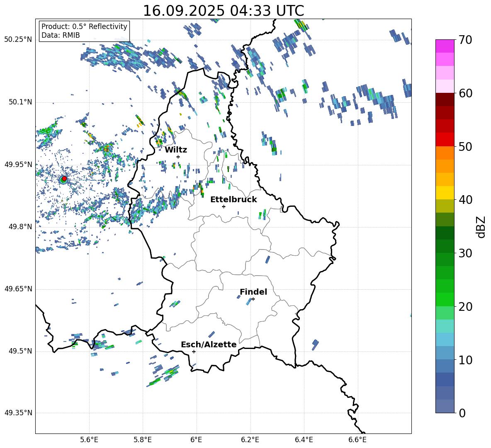Pick the magenta swatch at top of colorbar
This screenshot has width=491, height=448.
pos(445,46)
